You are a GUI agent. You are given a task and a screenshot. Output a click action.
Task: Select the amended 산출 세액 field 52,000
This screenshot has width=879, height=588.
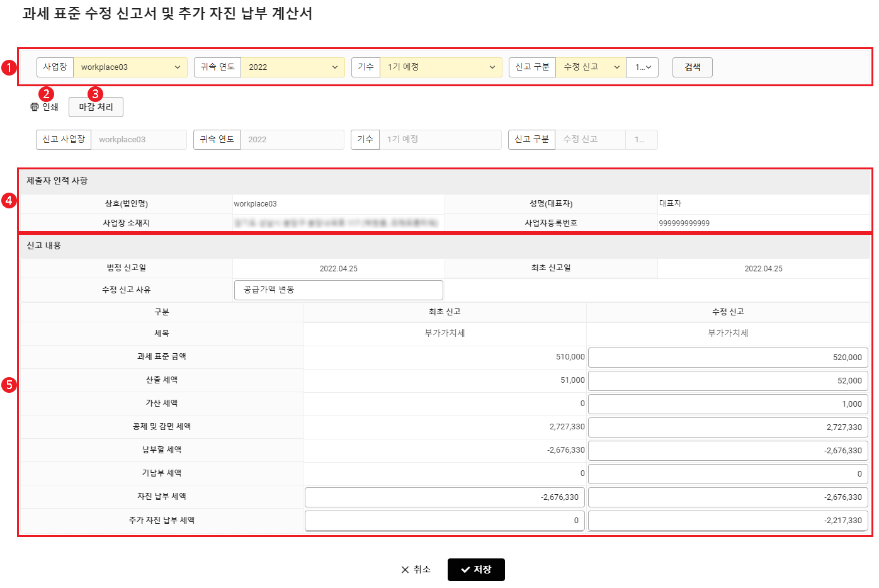pyautogui.click(x=728, y=381)
